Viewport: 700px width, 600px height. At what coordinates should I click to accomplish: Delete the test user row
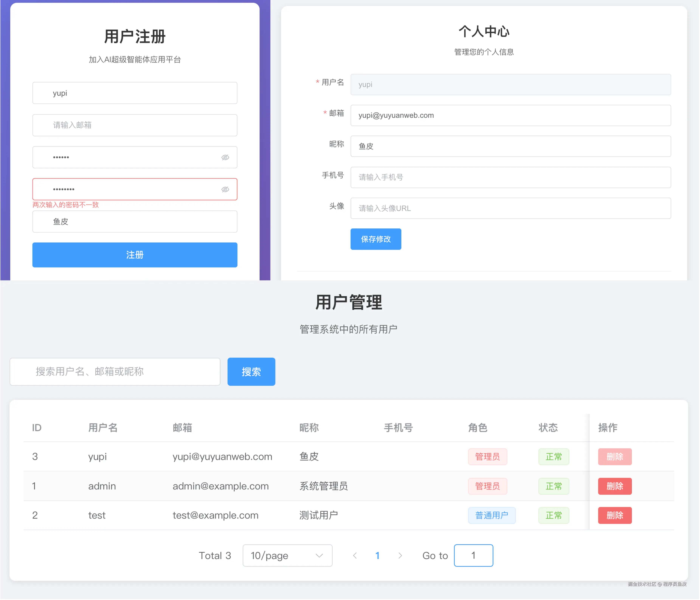(x=615, y=515)
